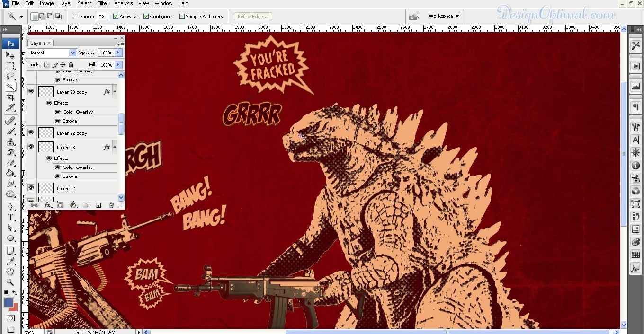Toggle Quick Mask mode
This screenshot has height=334, width=644.
(10, 318)
